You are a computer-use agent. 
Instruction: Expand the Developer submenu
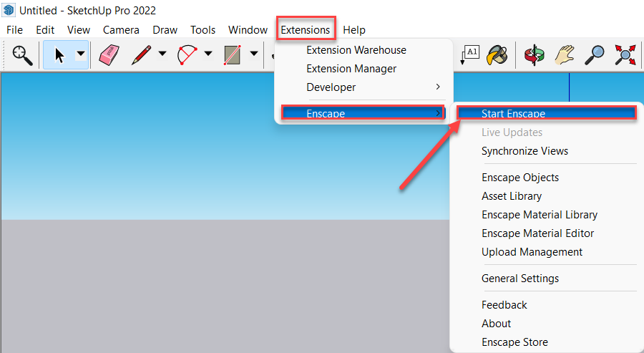(x=372, y=87)
